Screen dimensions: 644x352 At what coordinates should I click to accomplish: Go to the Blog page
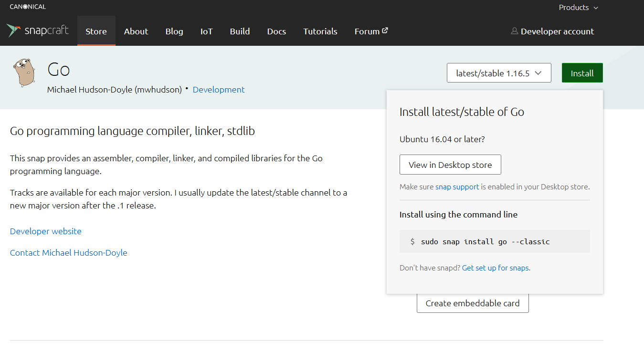pyautogui.click(x=174, y=31)
